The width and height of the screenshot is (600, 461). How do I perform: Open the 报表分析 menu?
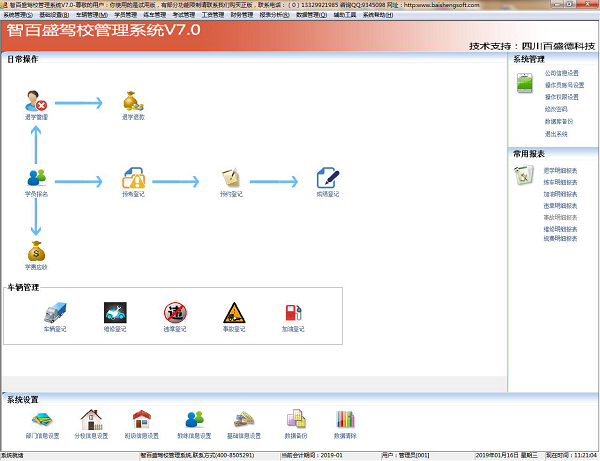[274, 15]
